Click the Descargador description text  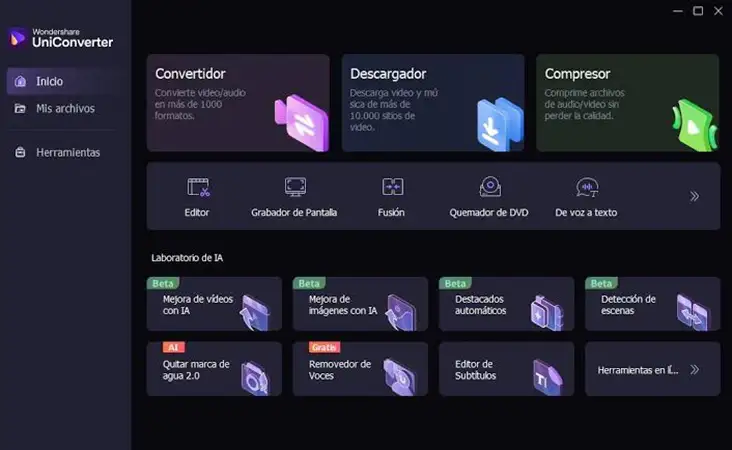click(394, 110)
